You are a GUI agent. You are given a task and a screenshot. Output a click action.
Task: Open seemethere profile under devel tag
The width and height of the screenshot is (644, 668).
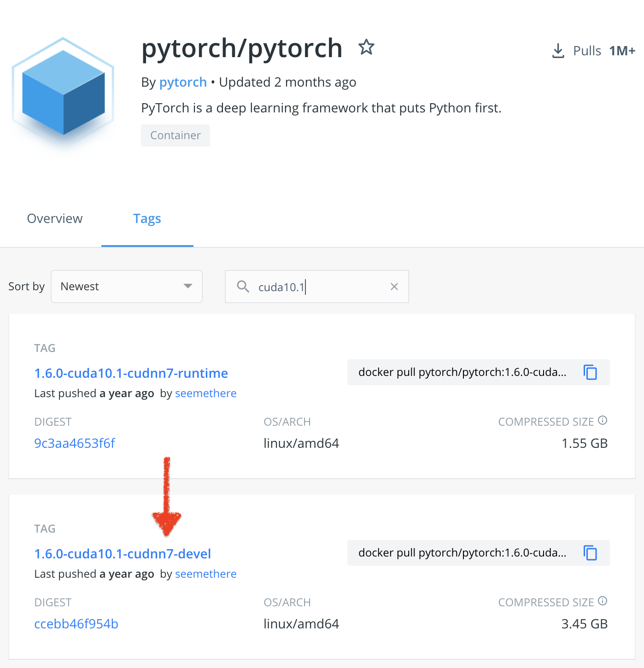point(206,574)
